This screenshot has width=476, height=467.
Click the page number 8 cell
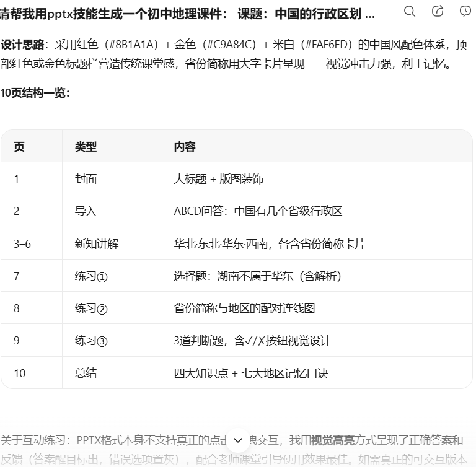tap(32, 308)
